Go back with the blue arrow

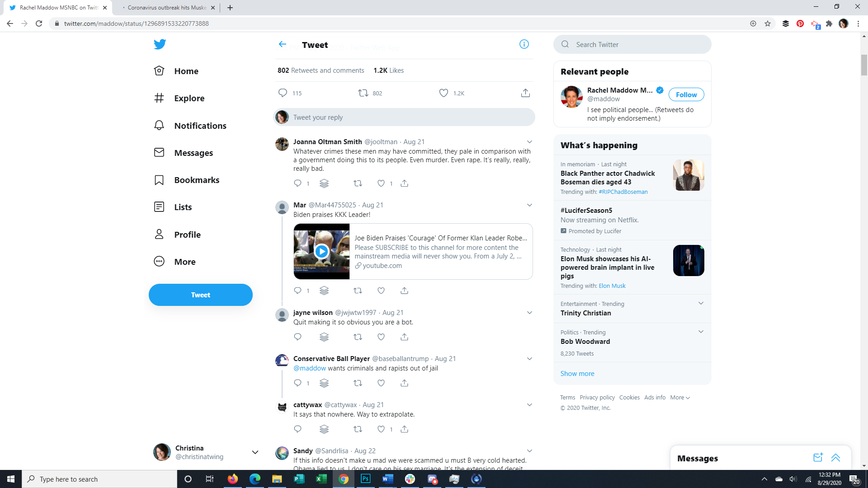(x=283, y=44)
